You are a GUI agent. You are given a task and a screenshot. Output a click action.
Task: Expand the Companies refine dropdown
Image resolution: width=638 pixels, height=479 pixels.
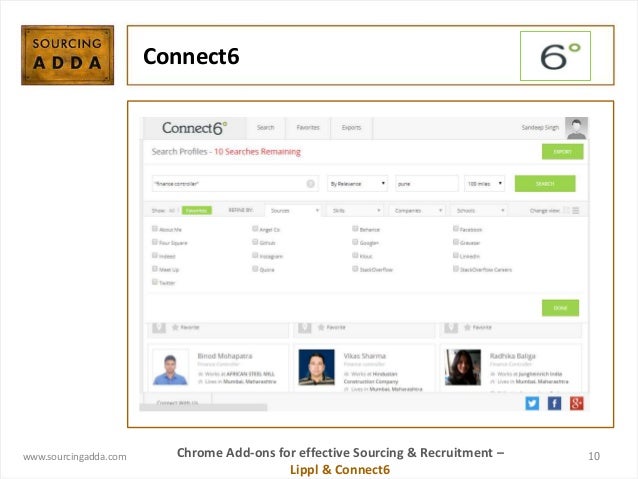417,210
